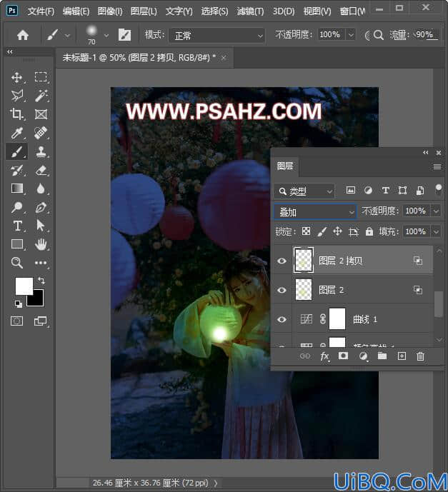The image size is (448, 492).
Task: Select the Crop tool
Action: (x=16, y=114)
